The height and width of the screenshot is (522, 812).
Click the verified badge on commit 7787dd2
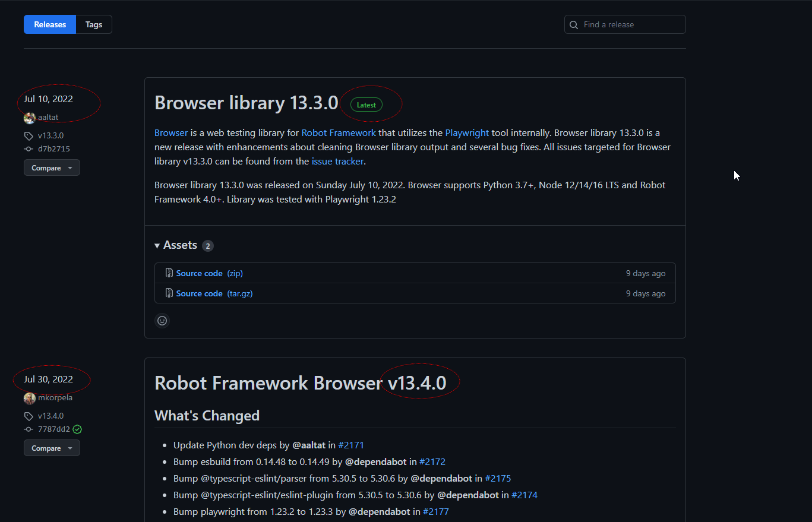coord(77,429)
